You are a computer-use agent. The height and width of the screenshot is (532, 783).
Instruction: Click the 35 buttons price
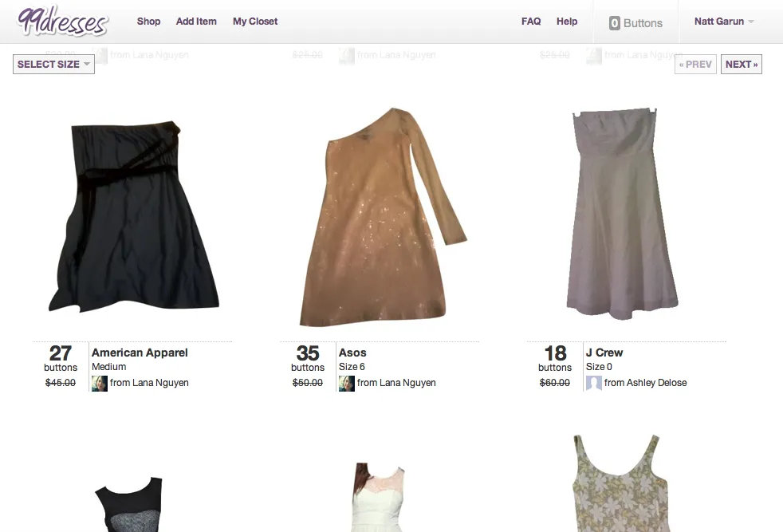[308, 358]
